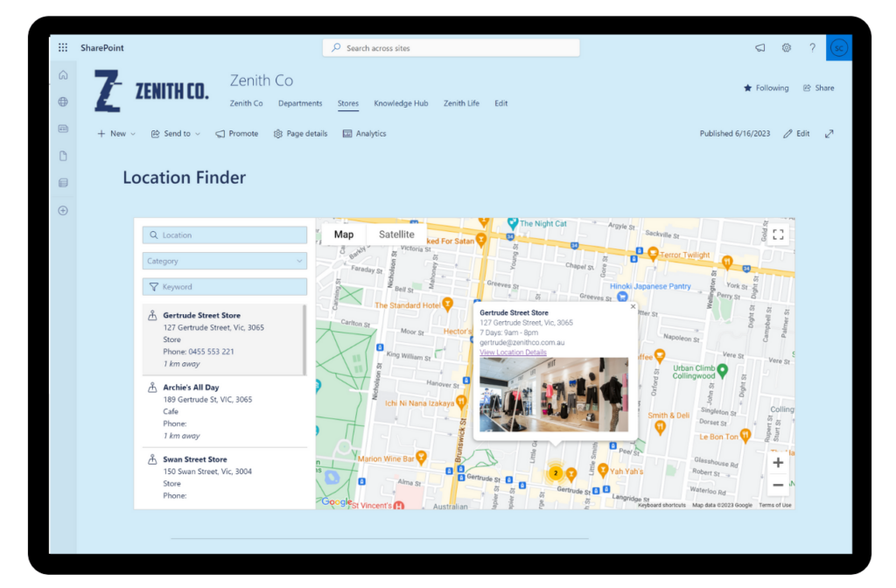Switch to Satellite view
The height and width of the screenshot is (588, 896).
pyautogui.click(x=396, y=234)
